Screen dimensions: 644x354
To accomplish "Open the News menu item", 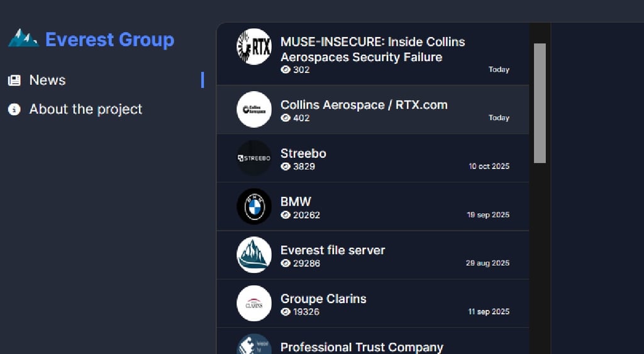I will coord(47,80).
